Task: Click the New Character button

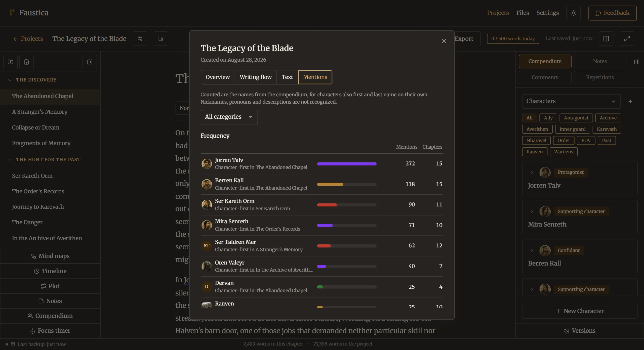Action: tap(580, 311)
